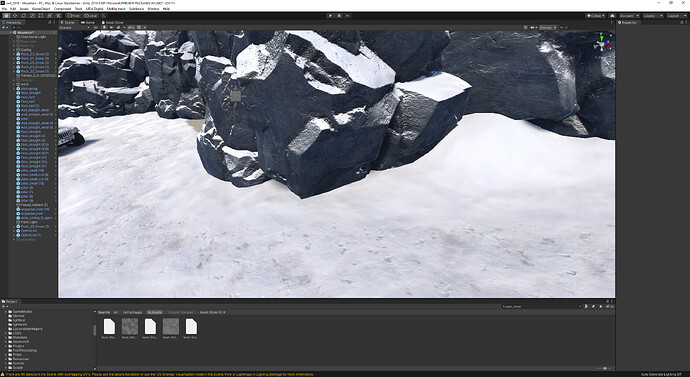Viewport: 690px width, 377px height.
Task: Click the Step frame button
Action: pyautogui.click(x=348, y=16)
